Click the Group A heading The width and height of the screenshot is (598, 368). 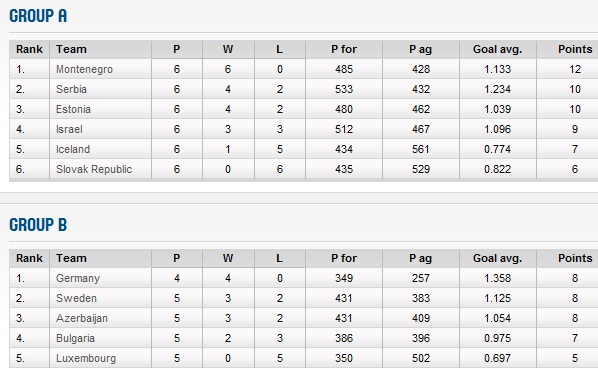(38, 16)
